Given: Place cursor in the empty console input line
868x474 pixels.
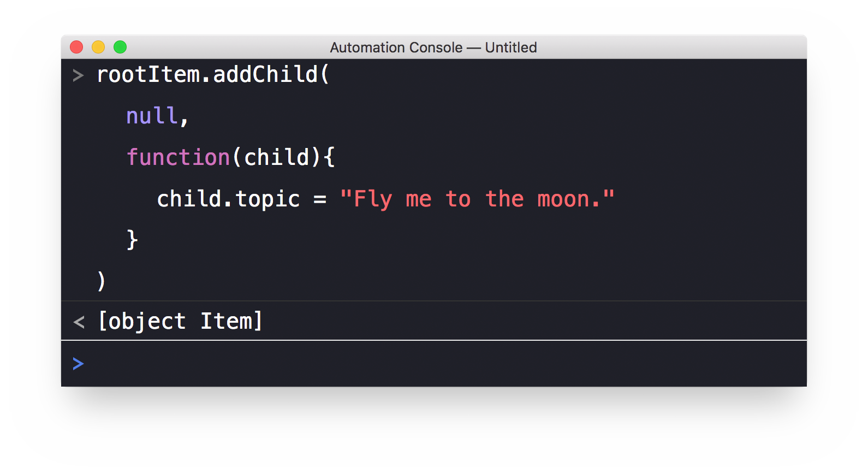Looking at the screenshot, I should tap(437, 364).
